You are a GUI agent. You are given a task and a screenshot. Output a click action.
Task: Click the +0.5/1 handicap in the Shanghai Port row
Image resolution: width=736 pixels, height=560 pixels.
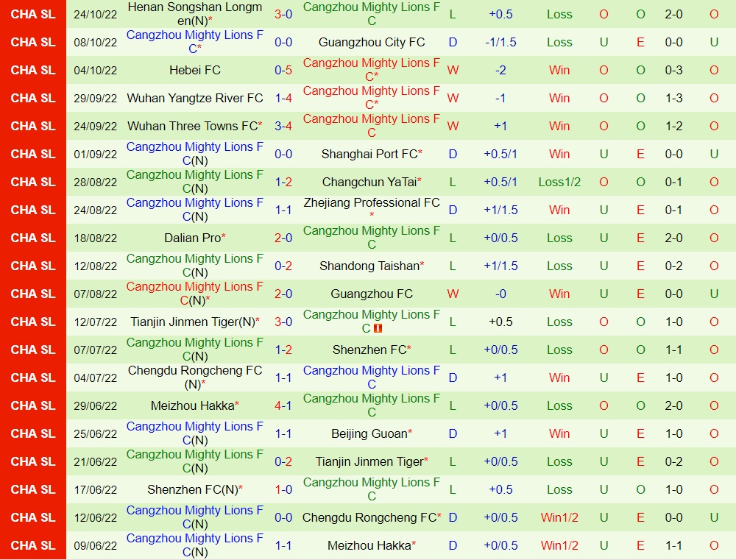click(500, 154)
